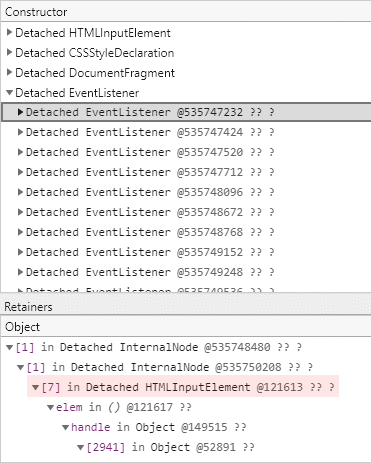Select row Detached EventListener @535749152
The width and height of the screenshot is (371, 463).
point(186,252)
